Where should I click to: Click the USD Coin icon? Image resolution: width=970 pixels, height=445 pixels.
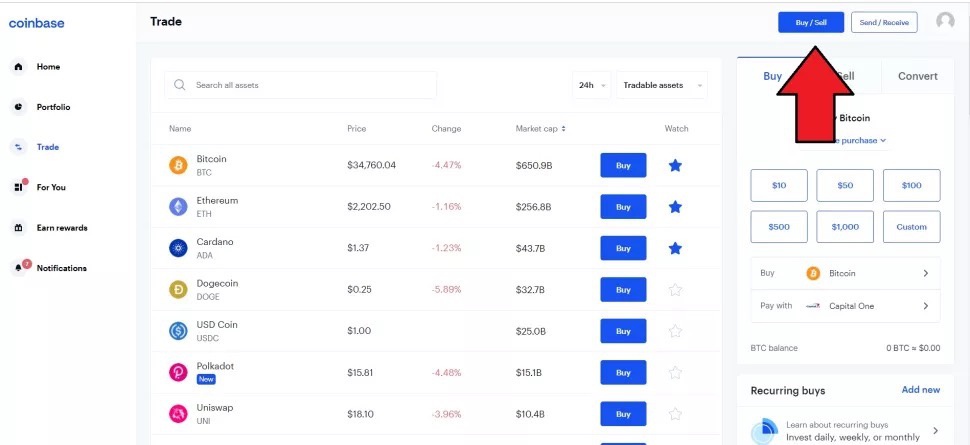(178, 331)
